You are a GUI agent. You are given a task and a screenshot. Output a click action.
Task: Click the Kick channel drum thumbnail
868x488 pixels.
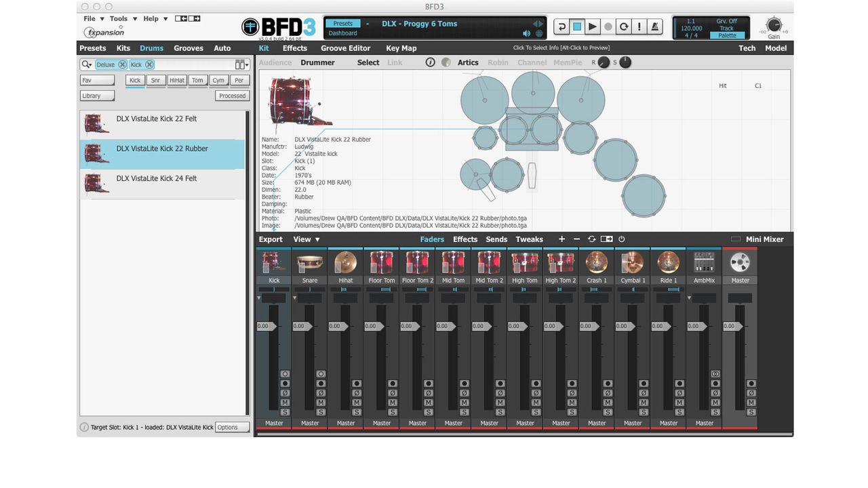click(x=274, y=262)
